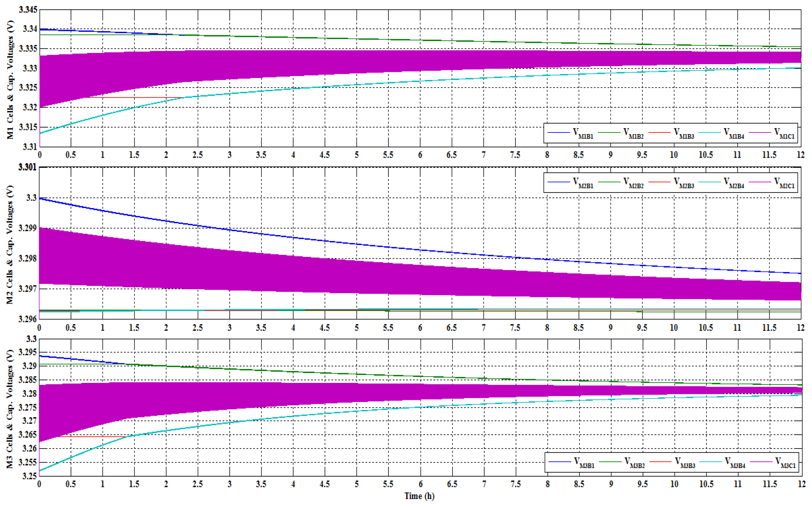The height and width of the screenshot is (507, 812).
Task: Click V M3B1 legend entry in bottom plot
Action: pos(584,462)
